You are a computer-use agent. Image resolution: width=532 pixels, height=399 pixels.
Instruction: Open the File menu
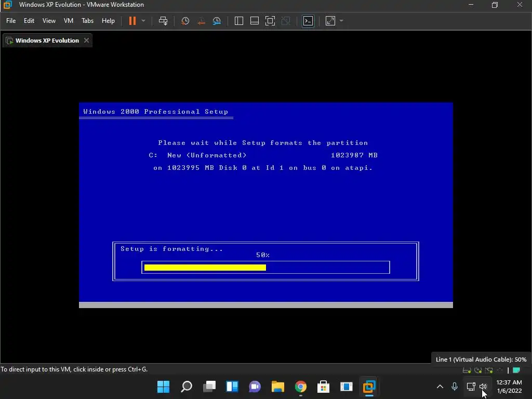pyautogui.click(x=11, y=21)
